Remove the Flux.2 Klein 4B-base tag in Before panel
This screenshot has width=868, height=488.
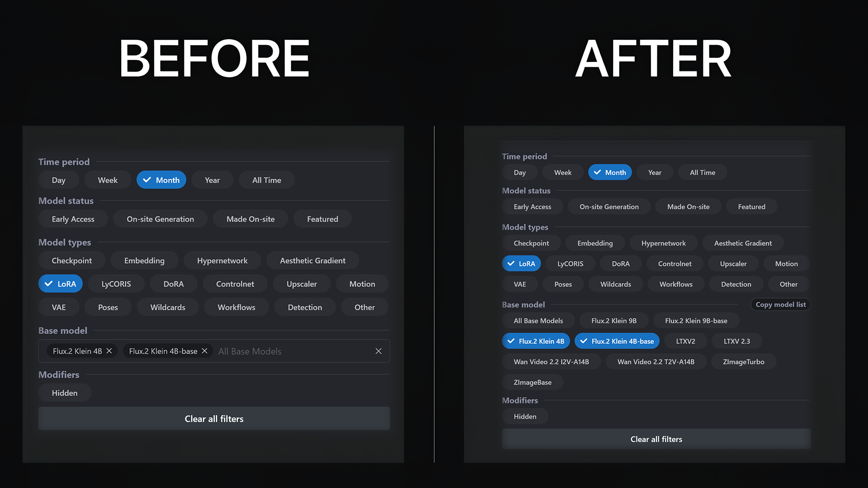point(204,351)
